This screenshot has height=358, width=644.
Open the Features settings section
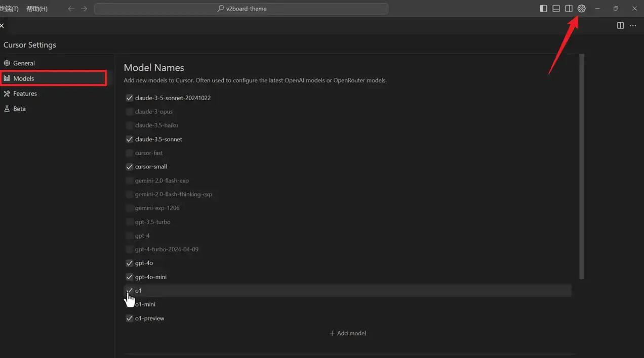[25, 94]
